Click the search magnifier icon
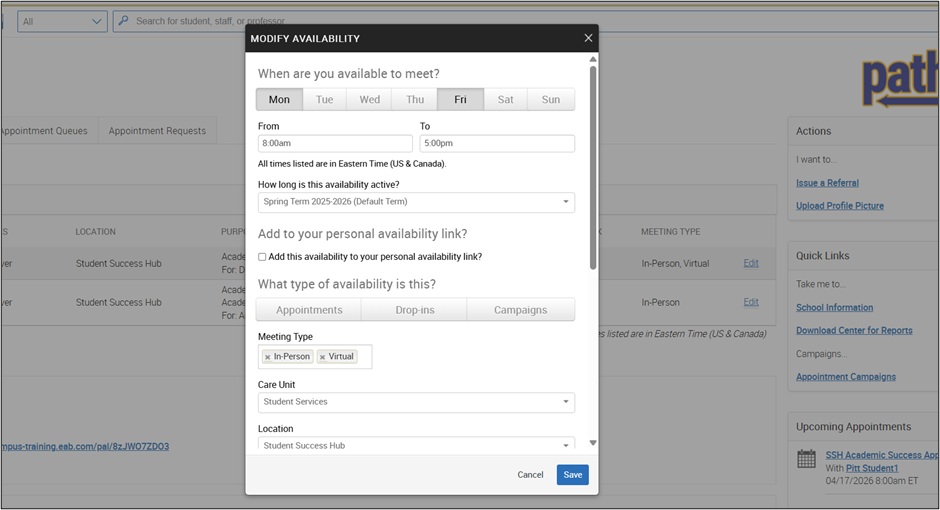Screen dimensions: 940x510 coord(123,20)
